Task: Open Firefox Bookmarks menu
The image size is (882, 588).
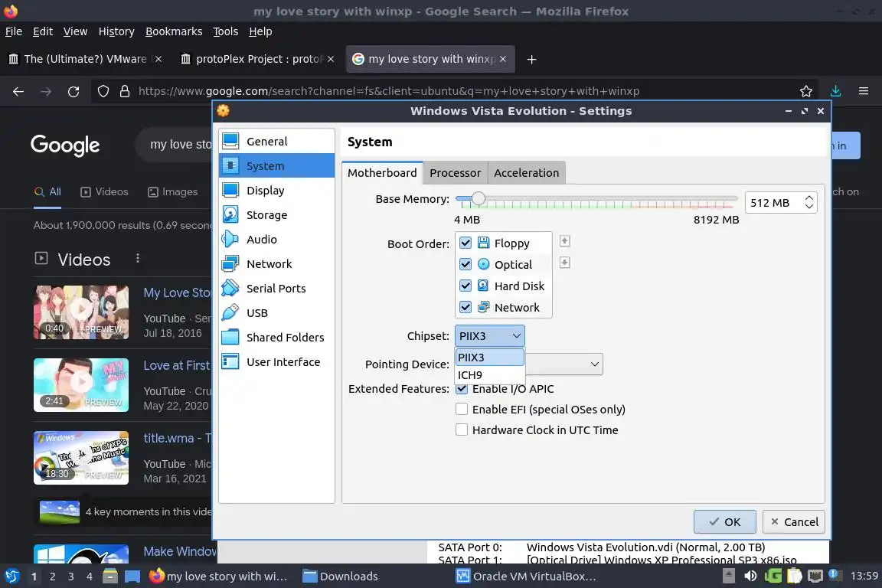Action: [174, 31]
